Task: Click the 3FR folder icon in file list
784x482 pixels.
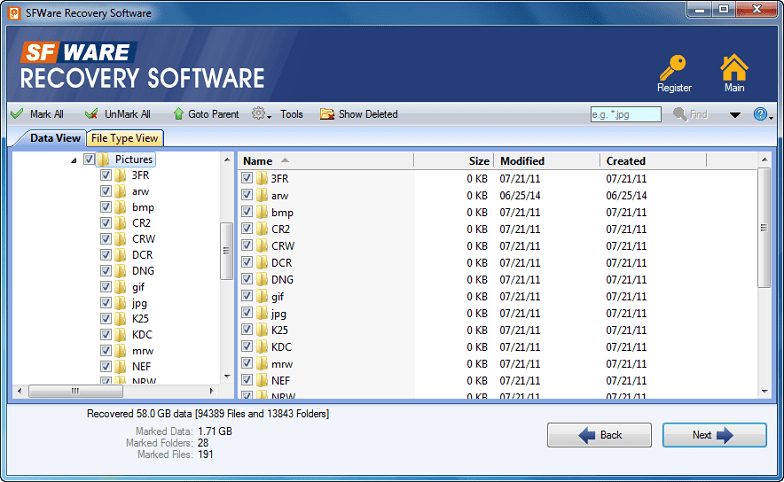Action: (262, 178)
